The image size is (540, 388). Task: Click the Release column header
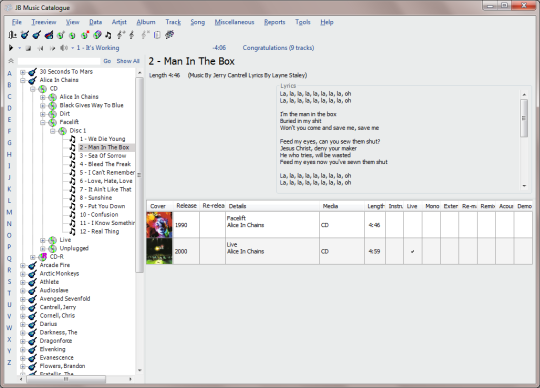tap(186, 206)
